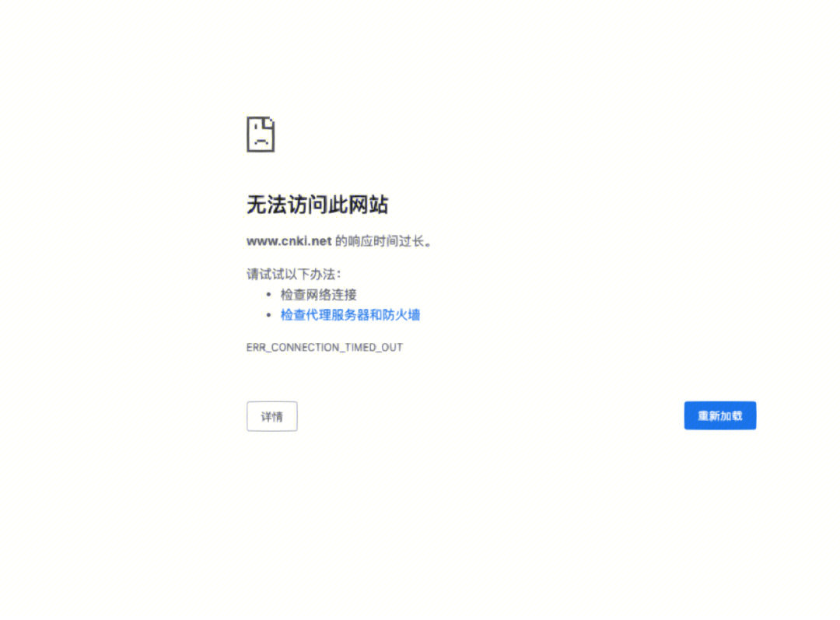
Task: Open the 检查代理服务器和防火墙 link
Action: click(x=350, y=315)
